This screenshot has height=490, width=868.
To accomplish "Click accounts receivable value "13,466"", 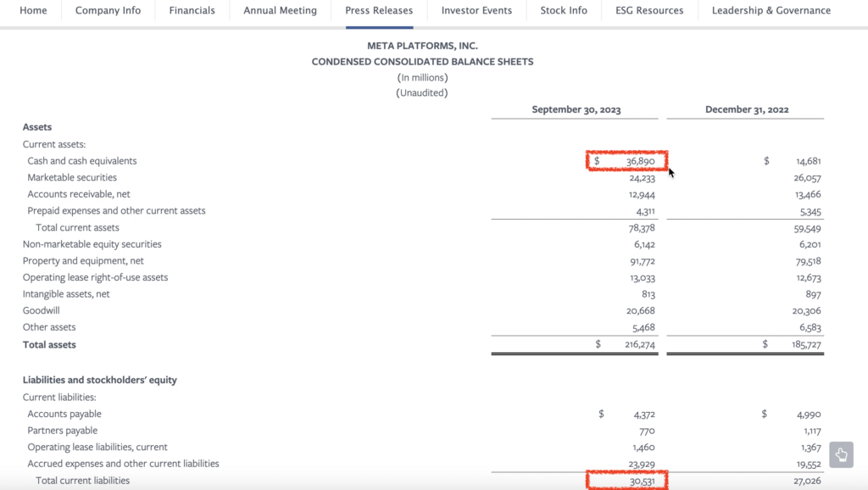I will 808,195.
